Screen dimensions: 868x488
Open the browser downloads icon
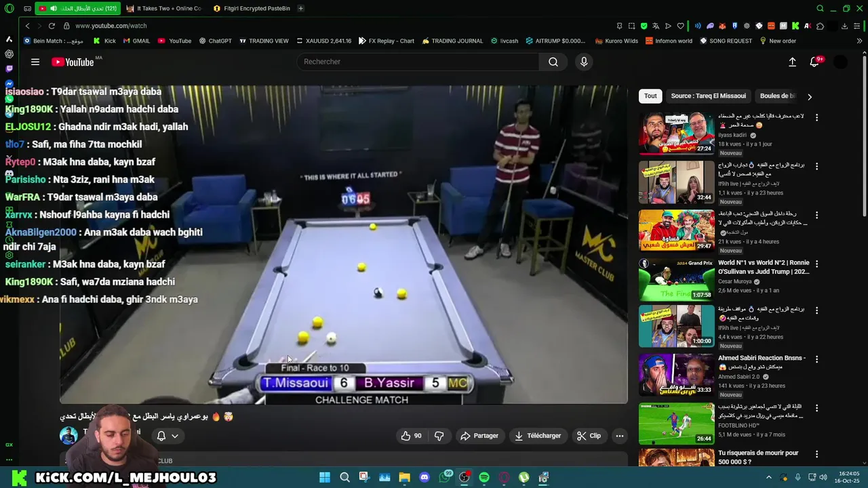(844, 26)
